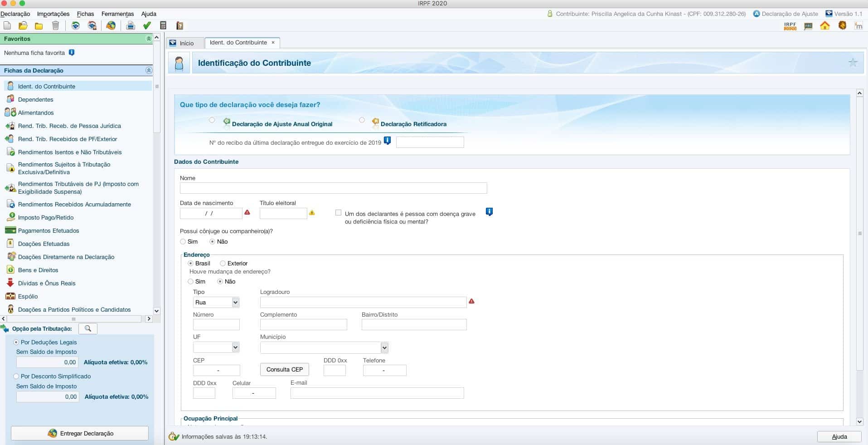
Task: Click the new declaration page icon
Action: pyautogui.click(x=7, y=26)
